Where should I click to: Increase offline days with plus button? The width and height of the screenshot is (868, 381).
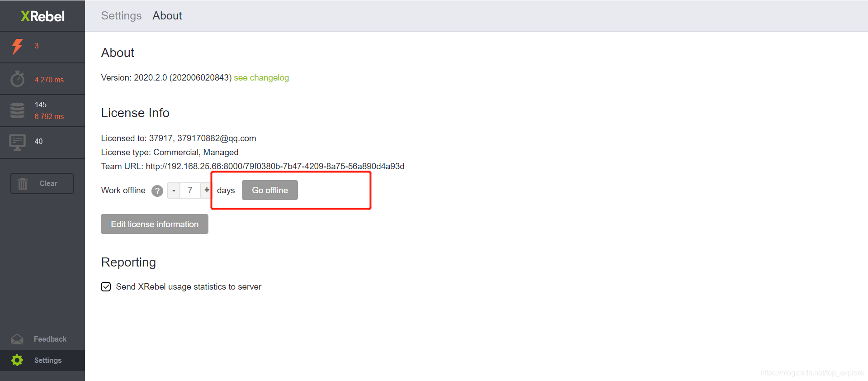coord(207,190)
